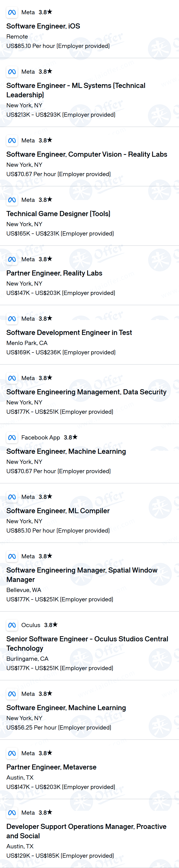Select the Software Engineer, ML Compiler job title
Image resolution: width=179 pixels, height=868 pixels.
pos(58,511)
